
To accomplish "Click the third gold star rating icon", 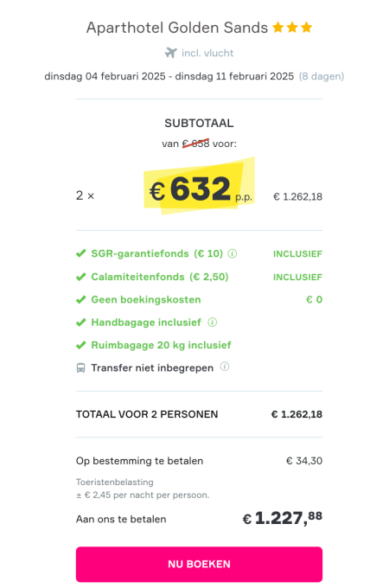I will pyautogui.click(x=307, y=28).
